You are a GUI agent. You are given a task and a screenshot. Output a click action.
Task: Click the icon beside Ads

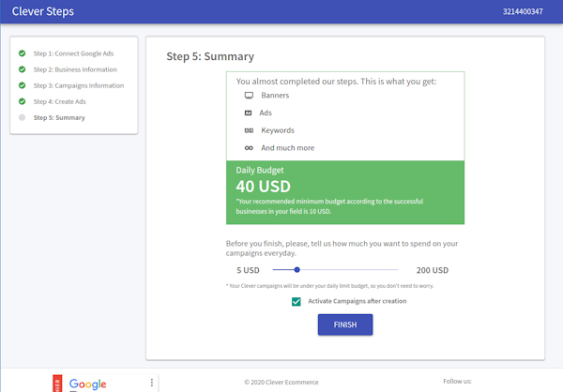[x=248, y=113]
